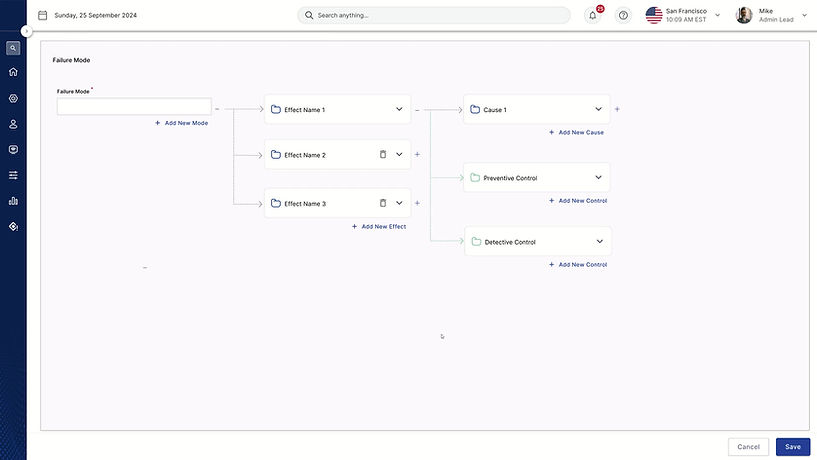Open the sliders settings sidebar icon
The width and height of the screenshot is (817, 460).
click(13, 175)
